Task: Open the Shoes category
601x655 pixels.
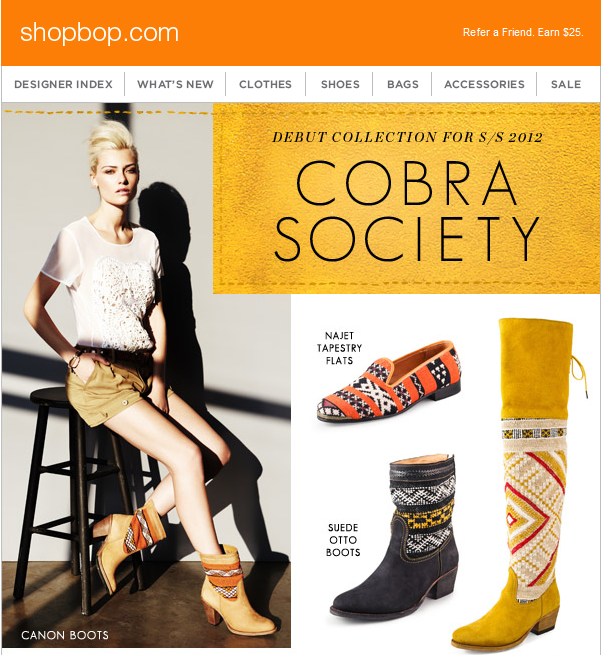Action: [x=340, y=84]
